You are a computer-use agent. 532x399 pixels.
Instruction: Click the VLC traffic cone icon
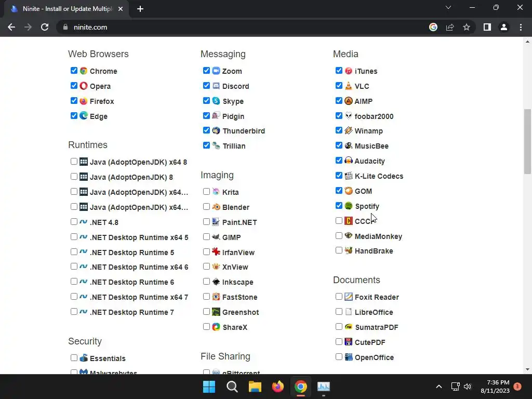pos(349,86)
